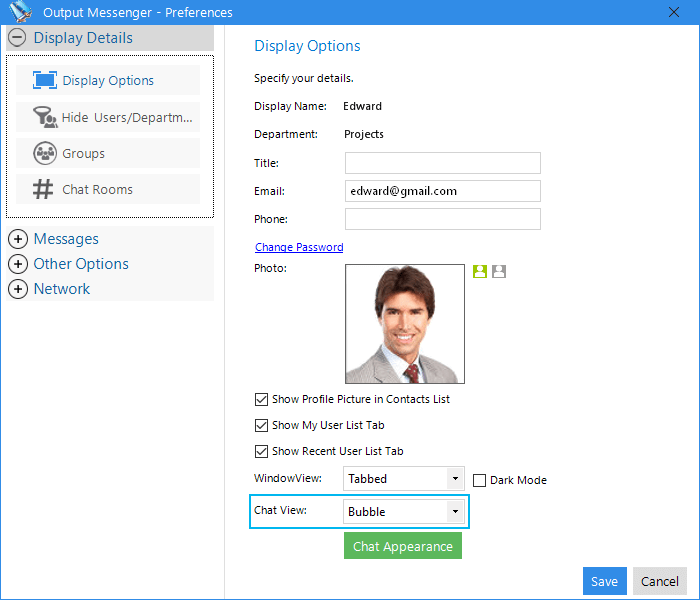Toggle Show Recent User List Tab

[x=261, y=451]
